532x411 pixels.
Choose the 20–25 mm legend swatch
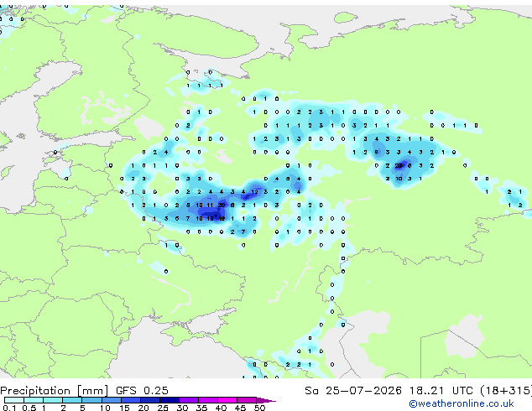coord(149,400)
